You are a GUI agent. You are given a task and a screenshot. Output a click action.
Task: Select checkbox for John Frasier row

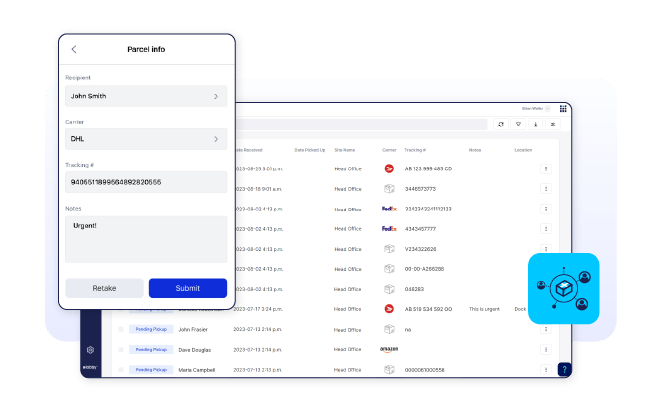tap(122, 329)
